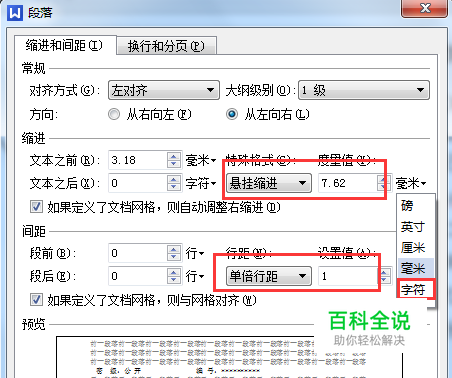Expand the 大纲级别 dropdown showing 1 级
Viewport: 452px width, 378px height.
[364, 90]
